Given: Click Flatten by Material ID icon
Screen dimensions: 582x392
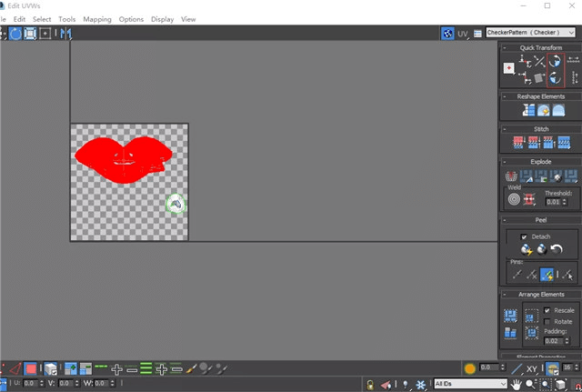Looking at the screenshot, I should click(x=556, y=176).
